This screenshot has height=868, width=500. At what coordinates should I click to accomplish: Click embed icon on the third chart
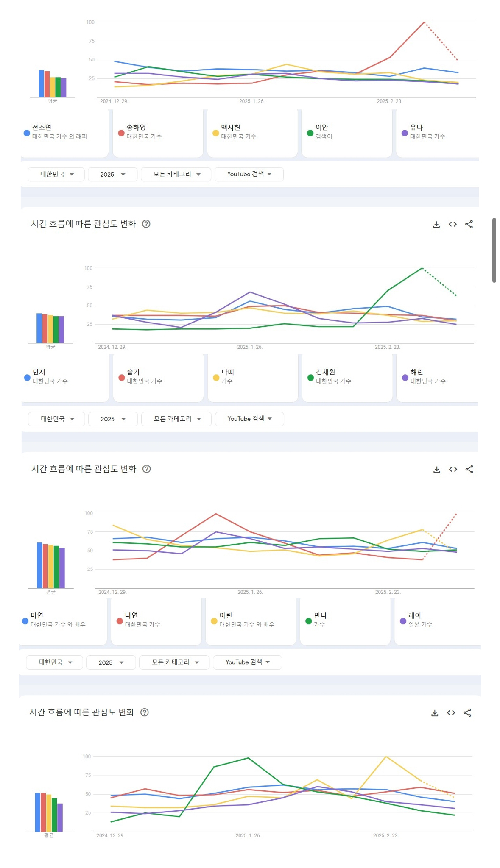[x=453, y=470]
